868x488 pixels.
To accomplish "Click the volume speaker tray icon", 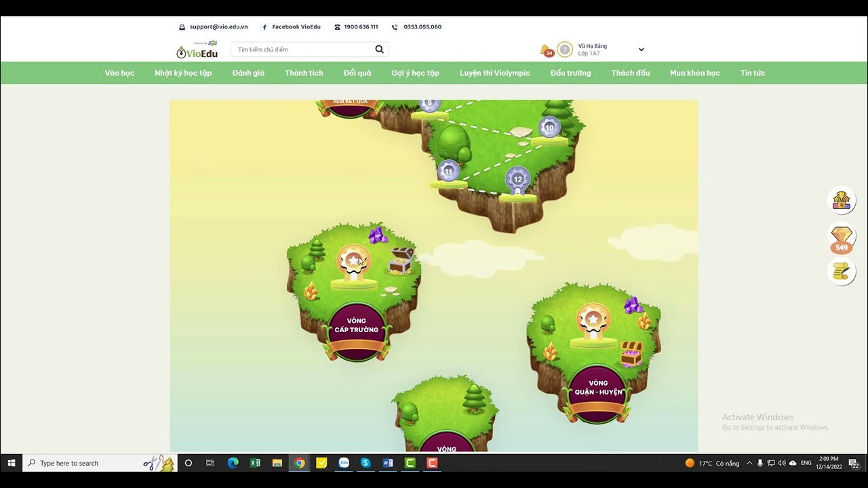I will [x=782, y=463].
